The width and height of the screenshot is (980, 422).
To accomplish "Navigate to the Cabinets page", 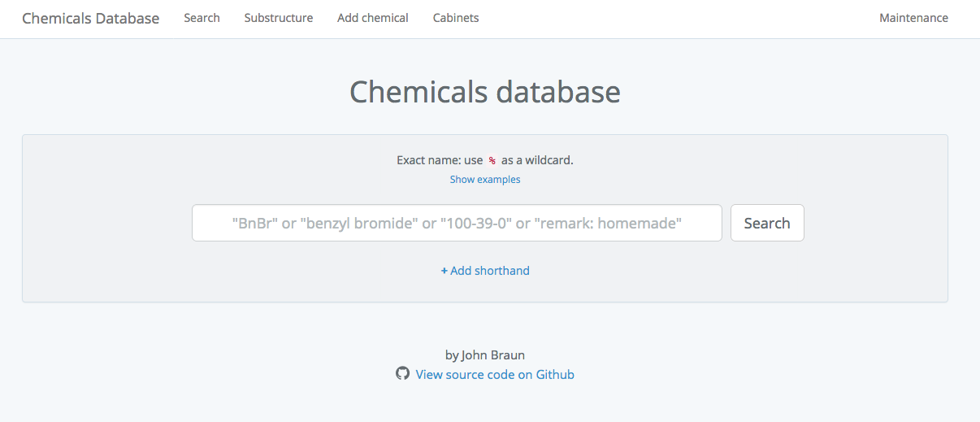I will pyautogui.click(x=456, y=18).
